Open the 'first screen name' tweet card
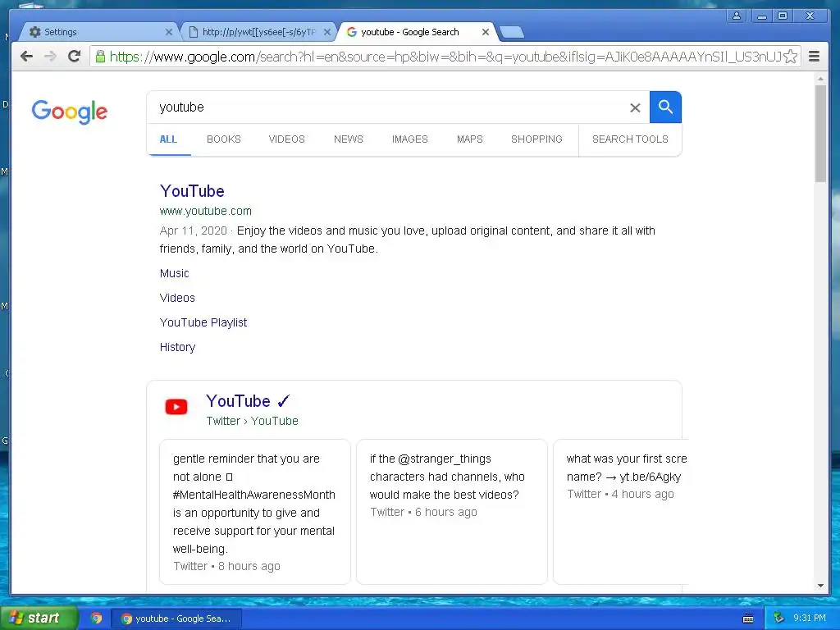The width and height of the screenshot is (840, 630). tap(621, 512)
